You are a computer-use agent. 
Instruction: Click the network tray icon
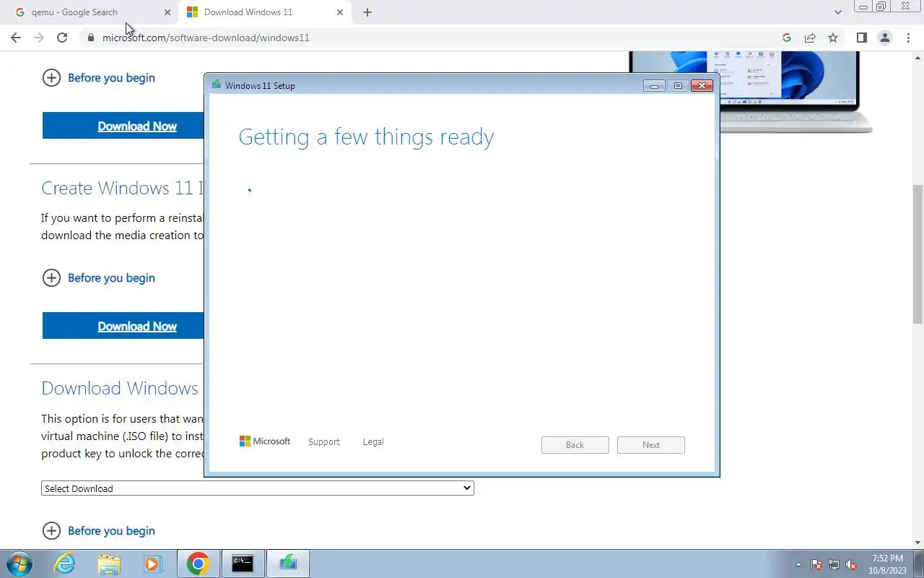tap(834, 565)
